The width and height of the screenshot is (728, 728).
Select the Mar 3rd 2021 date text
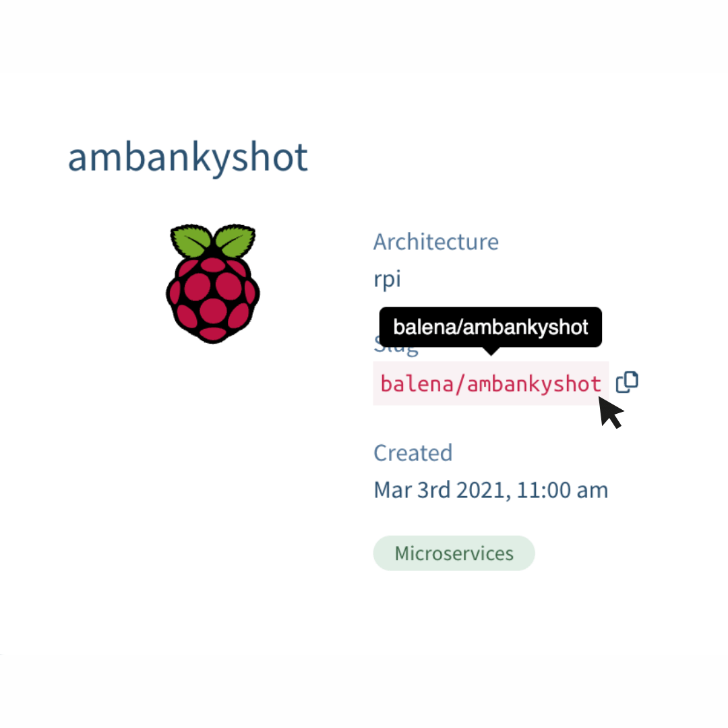pyautogui.click(x=439, y=490)
